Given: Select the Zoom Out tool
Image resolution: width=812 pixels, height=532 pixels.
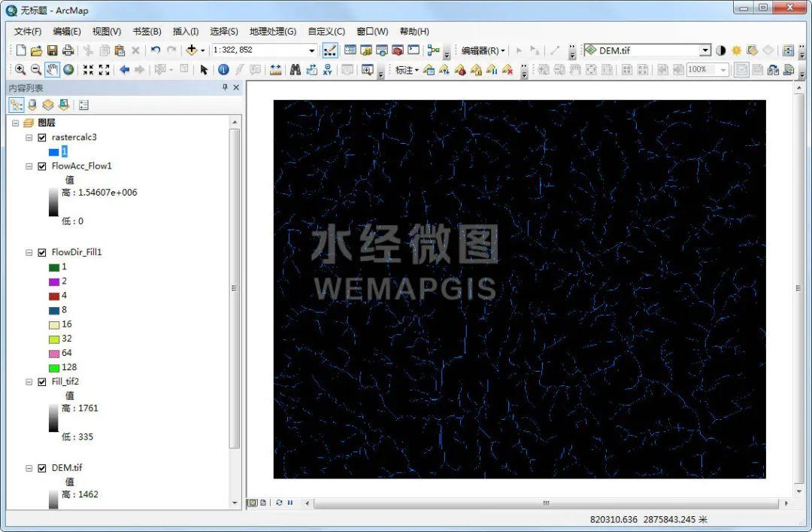Looking at the screenshot, I should pyautogui.click(x=36, y=69).
